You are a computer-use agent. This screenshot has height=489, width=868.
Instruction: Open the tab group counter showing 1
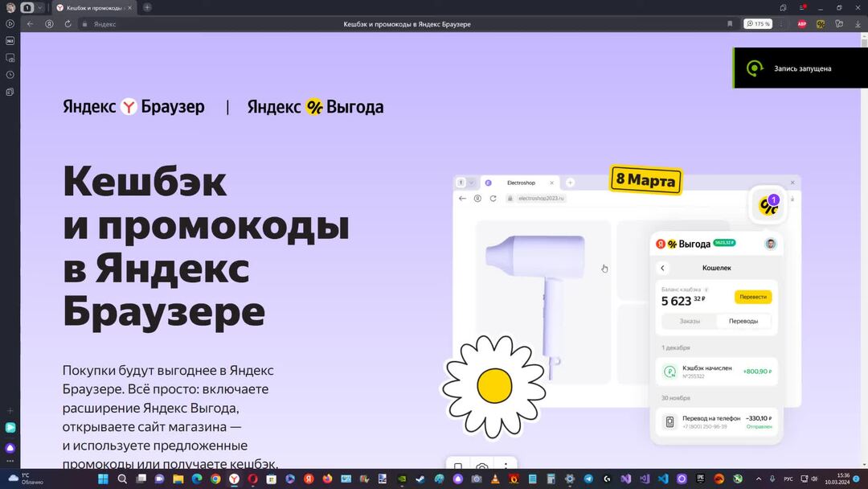pos(27,8)
